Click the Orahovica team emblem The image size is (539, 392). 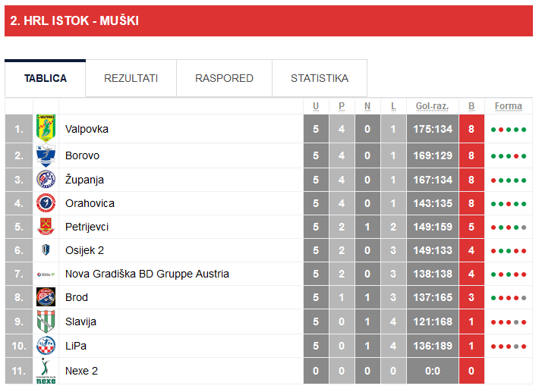[x=46, y=203]
